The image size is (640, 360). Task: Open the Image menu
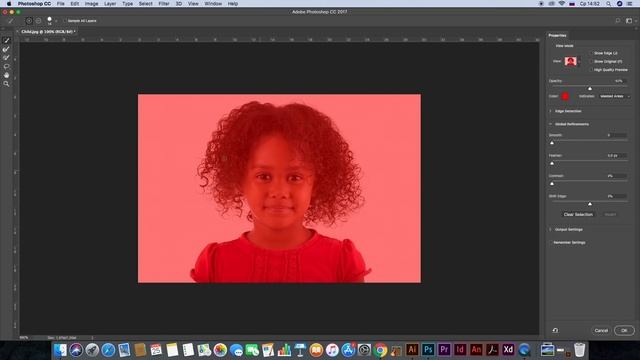(91, 4)
